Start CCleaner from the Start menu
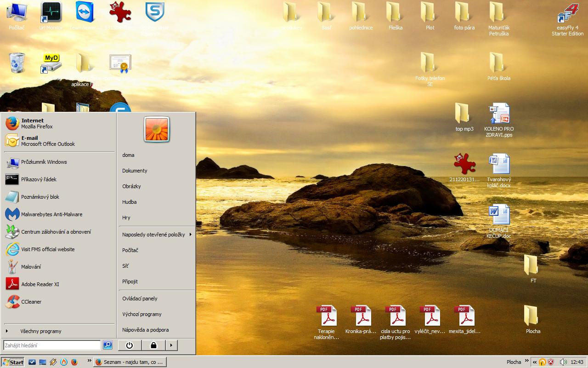Image resolution: width=588 pixels, height=368 pixels. [31, 302]
